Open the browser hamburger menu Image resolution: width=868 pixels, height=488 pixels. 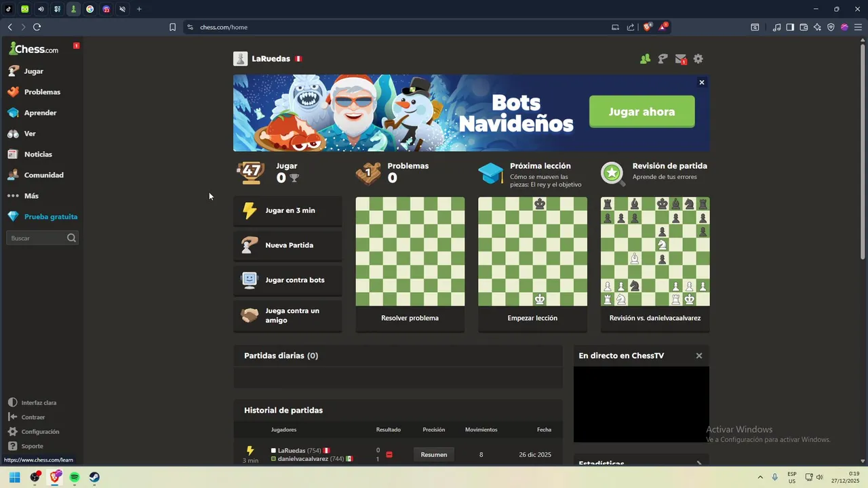coord(858,27)
